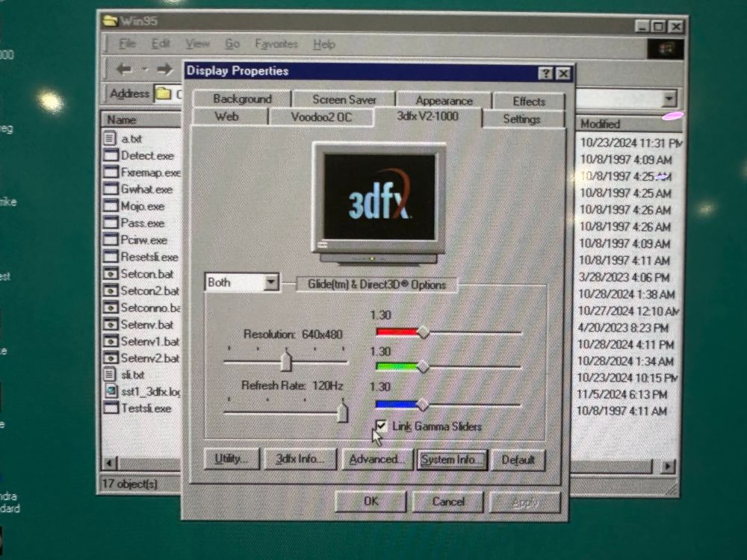Select the sst1_3dfx.log file icon
The image size is (747, 560).
111,391
